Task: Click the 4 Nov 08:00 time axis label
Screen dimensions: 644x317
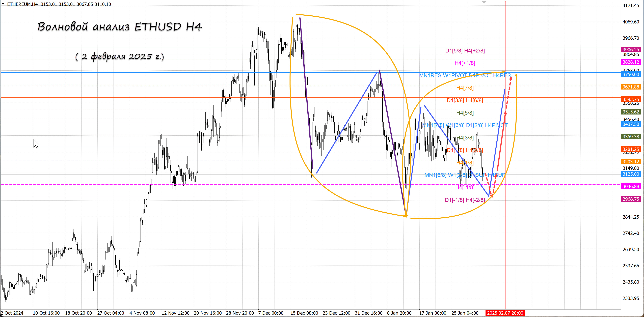Action: click(x=142, y=313)
